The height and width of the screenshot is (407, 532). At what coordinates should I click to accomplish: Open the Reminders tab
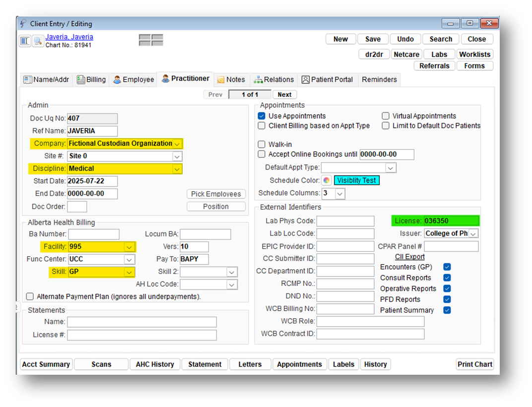click(379, 79)
